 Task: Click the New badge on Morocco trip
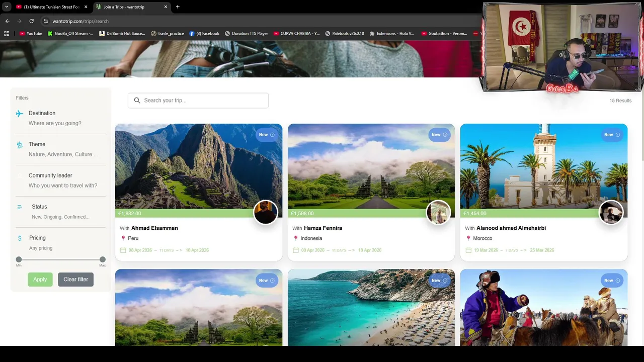tap(612, 135)
